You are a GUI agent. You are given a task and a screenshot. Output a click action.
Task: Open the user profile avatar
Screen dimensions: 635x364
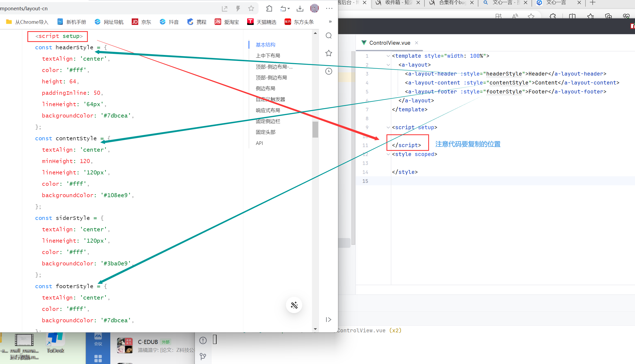tap(314, 8)
